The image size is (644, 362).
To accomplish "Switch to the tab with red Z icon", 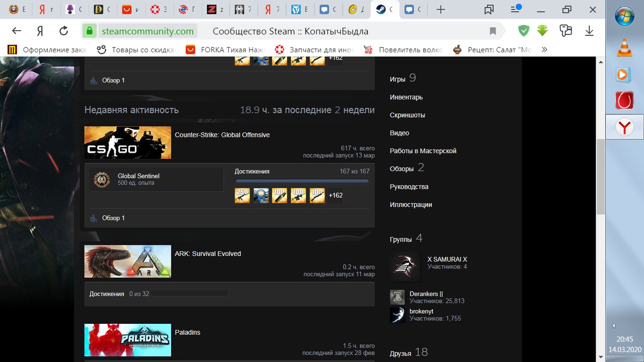I will [x=215, y=10].
